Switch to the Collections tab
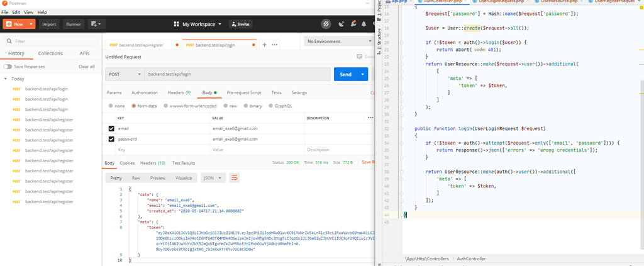Image resolution: width=644 pixels, height=266 pixels. pos(50,53)
